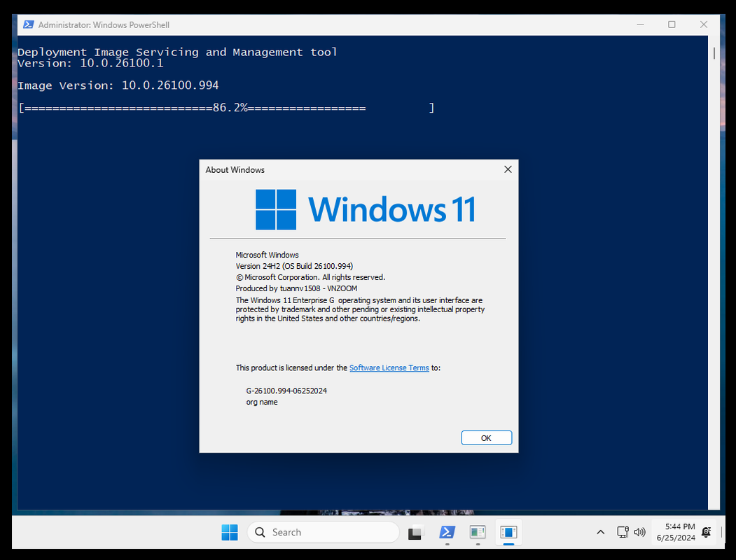The width and height of the screenshot is (736, 560).
Task: Click the 'Microsoft Windows' label
Action: (267, 255)
